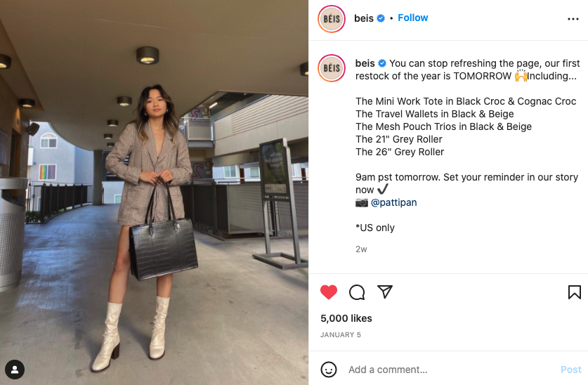Unlike the post via red heart icon
The width and height of the screenshot is (588, 385).
[329, 292]
